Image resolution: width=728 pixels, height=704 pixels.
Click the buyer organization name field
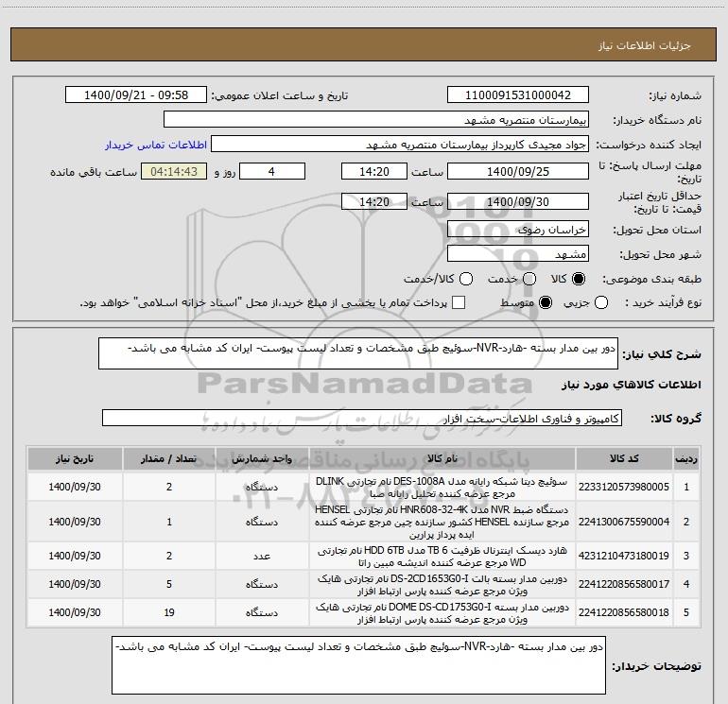pos(376,120)
